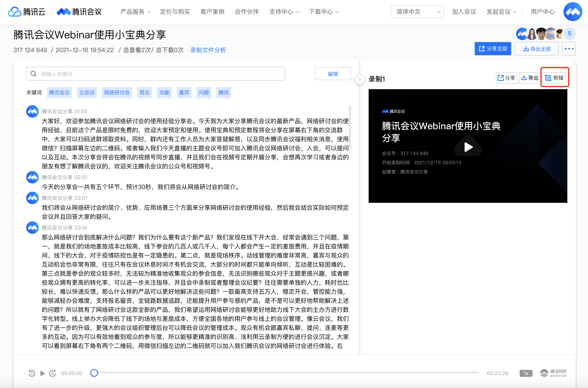Click the 录制文件分析 link
This screenshot has width=588, height=388.
coord(208,50)
